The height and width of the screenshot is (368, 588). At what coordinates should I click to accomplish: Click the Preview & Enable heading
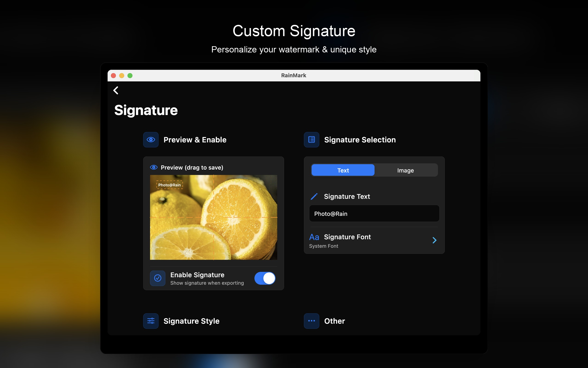[x=195, y=140]
